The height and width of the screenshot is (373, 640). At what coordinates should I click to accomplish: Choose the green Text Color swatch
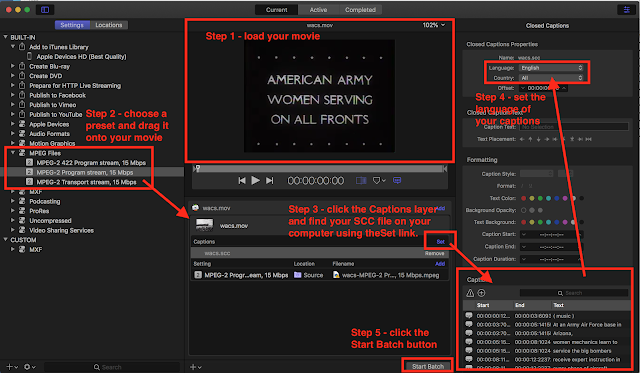[540, 198]
